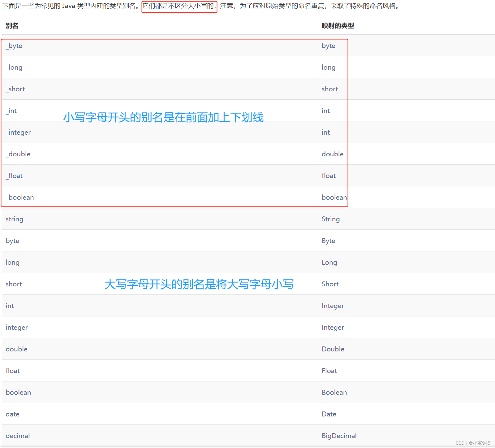This screenshot has width=495, height=448.
Task: Click the 'Boolean' mapped type
Action: (x=334, y=393)
